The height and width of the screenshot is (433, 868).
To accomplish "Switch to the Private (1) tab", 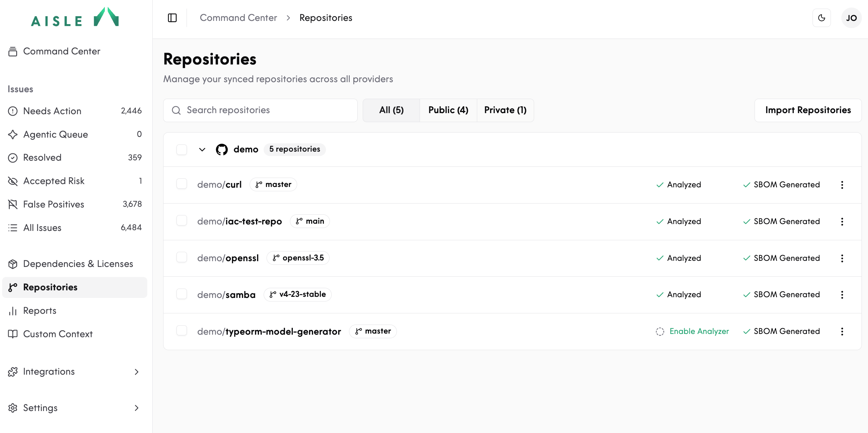I will [x=505, y=110].
